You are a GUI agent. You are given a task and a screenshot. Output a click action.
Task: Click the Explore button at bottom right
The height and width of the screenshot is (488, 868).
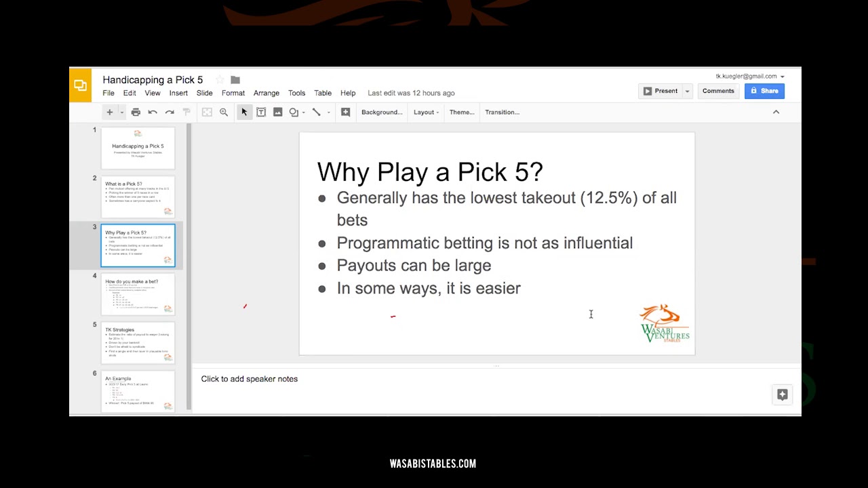(783, 394)
